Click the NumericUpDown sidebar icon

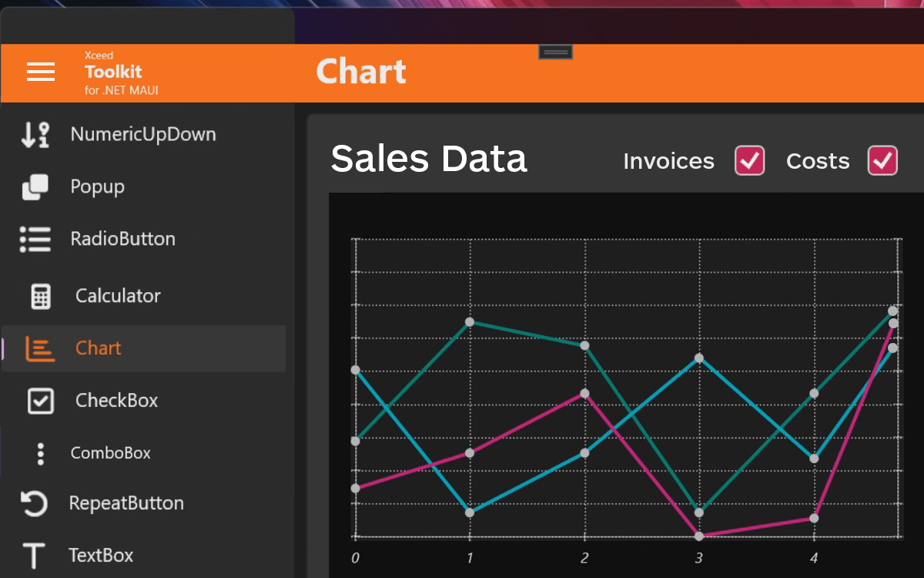pyautogui.click(x=35, y=134)
